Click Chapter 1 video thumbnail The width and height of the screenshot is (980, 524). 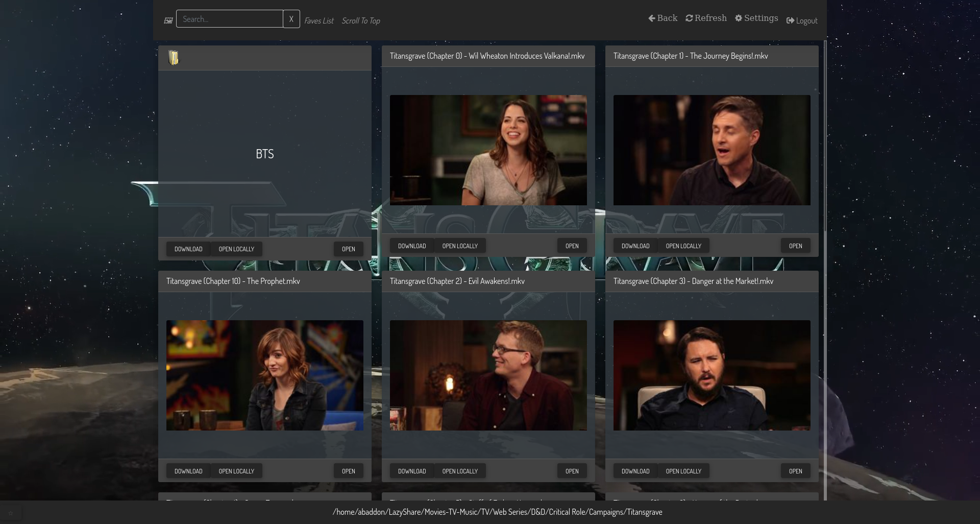712,150
